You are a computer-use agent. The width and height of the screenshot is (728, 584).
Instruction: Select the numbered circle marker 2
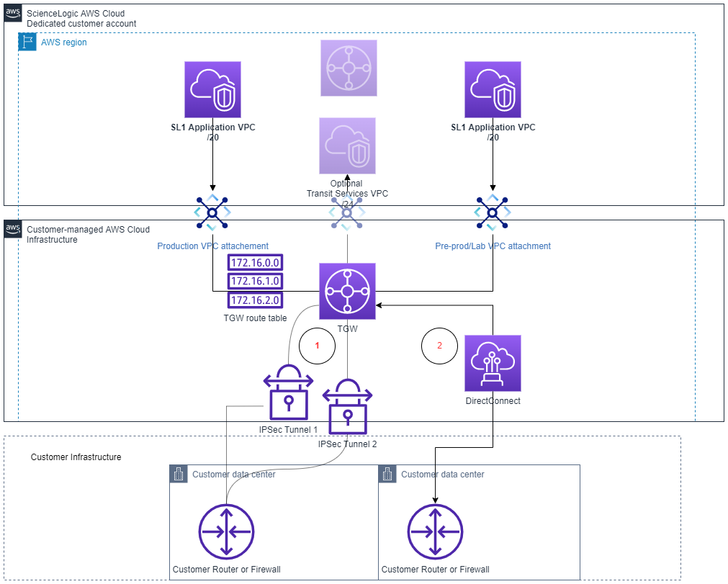(x=439, y=346)
